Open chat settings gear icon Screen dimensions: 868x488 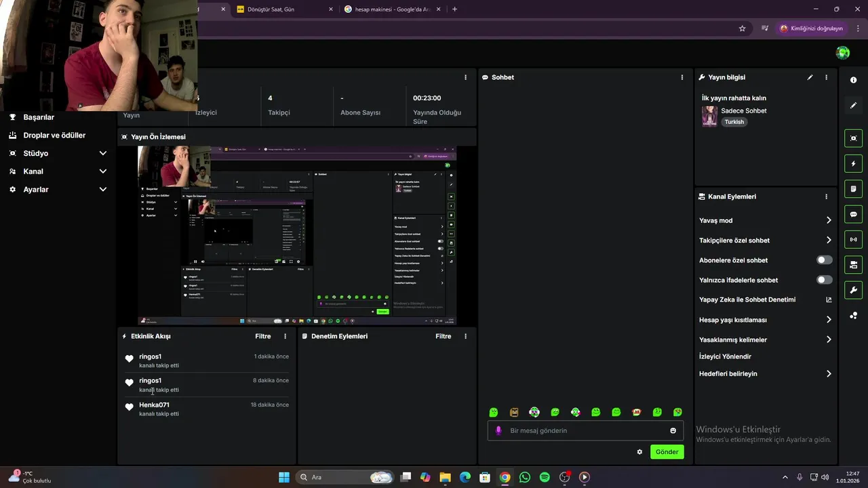click(639, 452)
